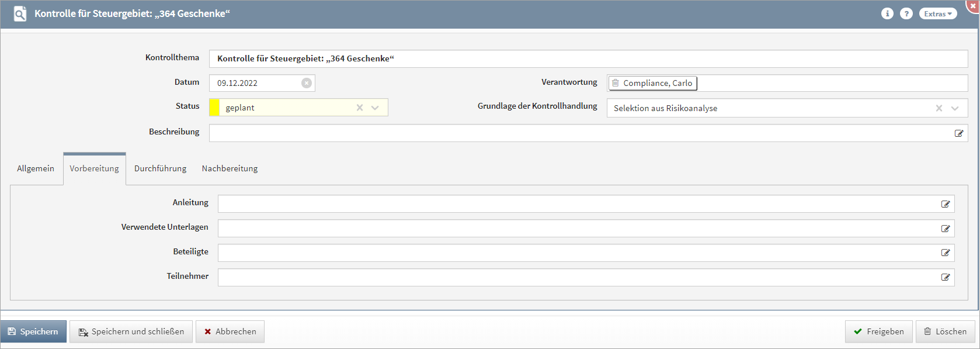The image size is (980, 349).
Task: Open editor icon for Verwendete Unterlagen
Action: [945, 229]
